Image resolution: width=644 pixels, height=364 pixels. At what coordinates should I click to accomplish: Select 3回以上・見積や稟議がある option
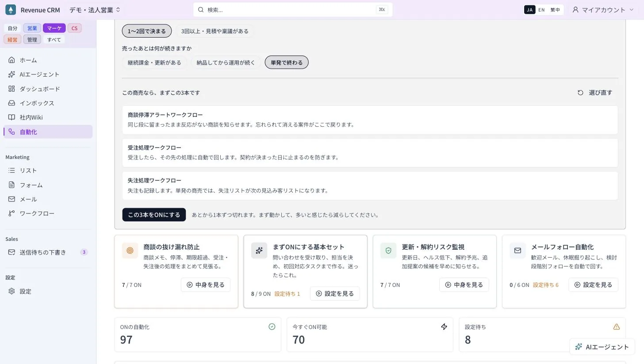(x=215, y=31)
